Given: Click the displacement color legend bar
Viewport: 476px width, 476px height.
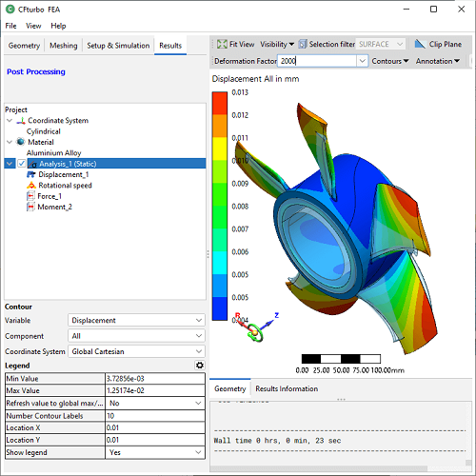Looking at the screenshot, I should tap(220, 206).
